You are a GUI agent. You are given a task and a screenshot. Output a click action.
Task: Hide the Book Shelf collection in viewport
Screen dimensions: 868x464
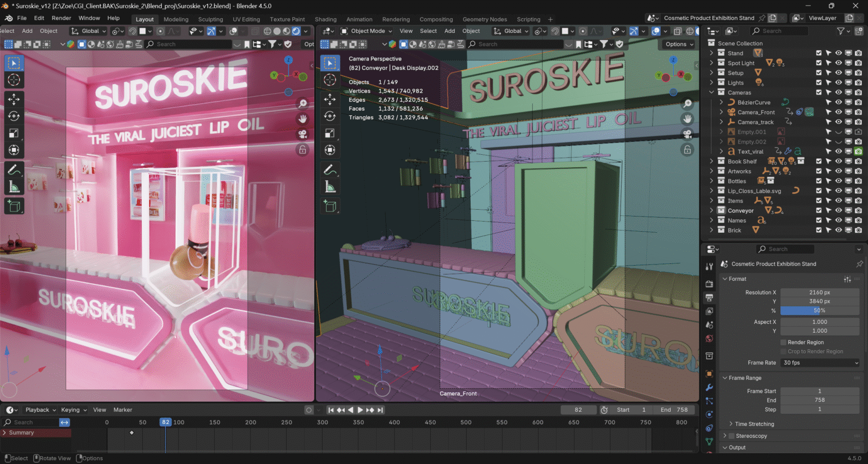pyautogui.click(x=839, y=162)
